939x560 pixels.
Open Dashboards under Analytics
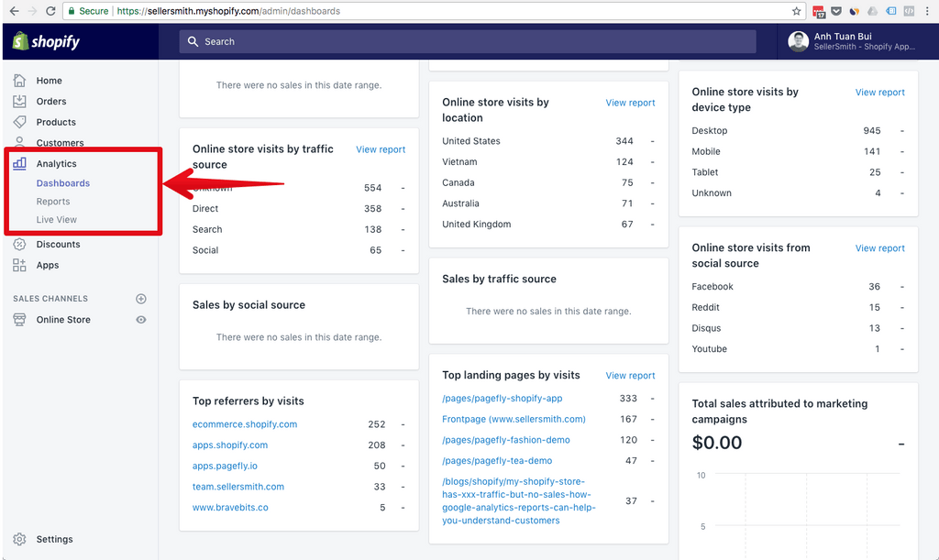coord(63,183)
